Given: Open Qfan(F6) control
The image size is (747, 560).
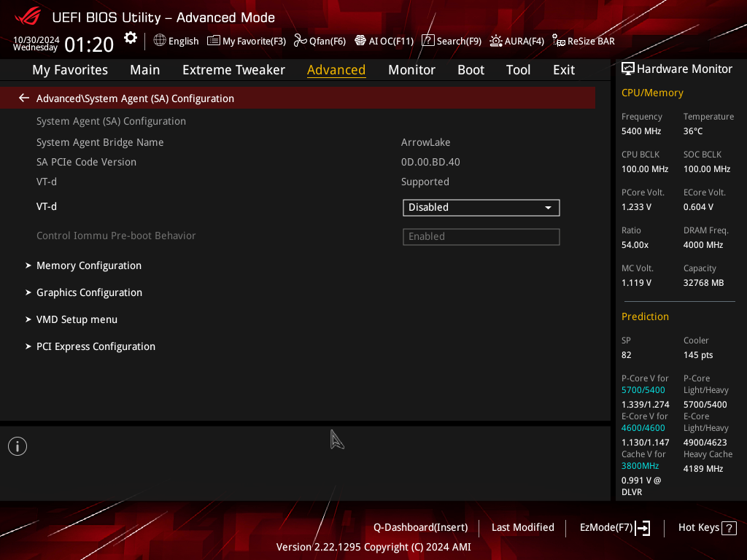Looking at the screenshot, I should coord(328,41).
